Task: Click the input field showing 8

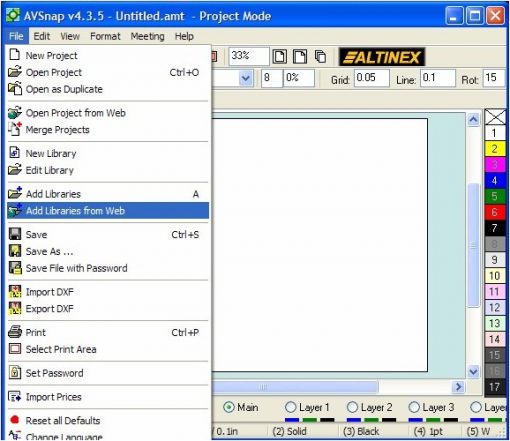Action: point(272,78)
